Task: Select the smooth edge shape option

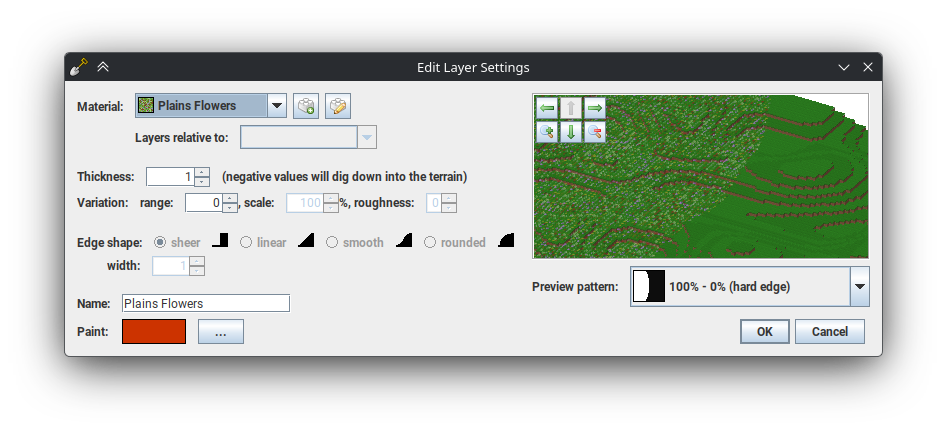Action: pos(332,242)
